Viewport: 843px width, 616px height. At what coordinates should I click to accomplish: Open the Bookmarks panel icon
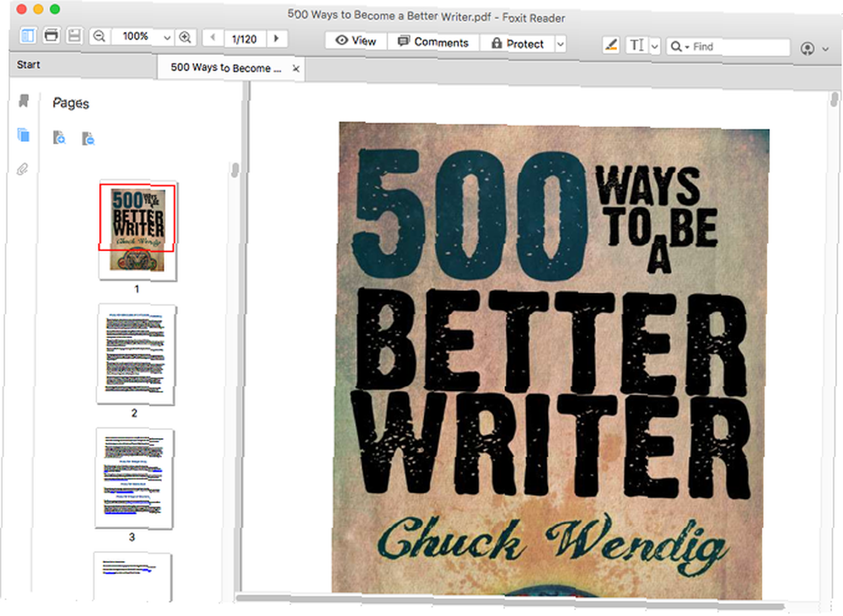tap(23, 100)
